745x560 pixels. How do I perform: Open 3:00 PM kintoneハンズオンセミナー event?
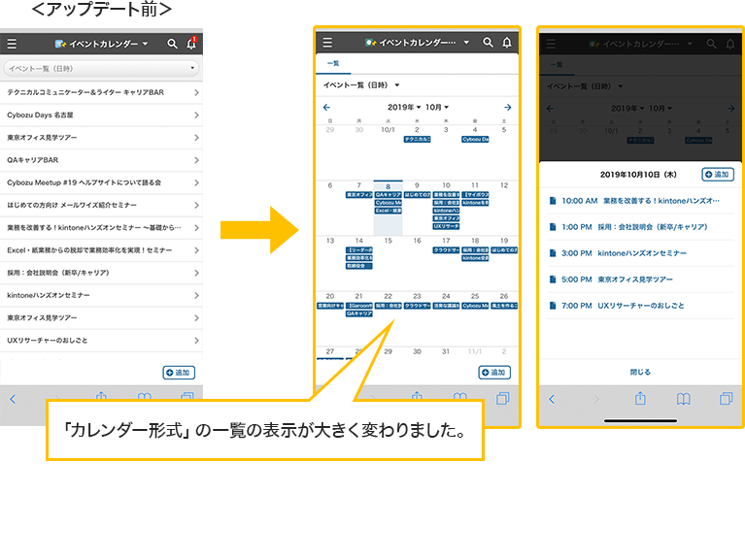pos(640,253)
